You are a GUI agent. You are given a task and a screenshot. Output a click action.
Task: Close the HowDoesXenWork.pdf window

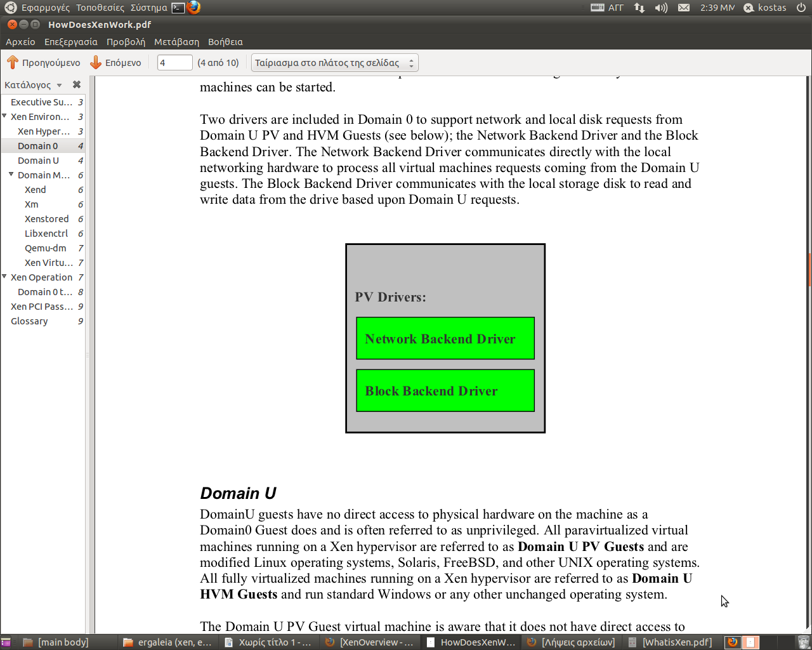(12, 24)
